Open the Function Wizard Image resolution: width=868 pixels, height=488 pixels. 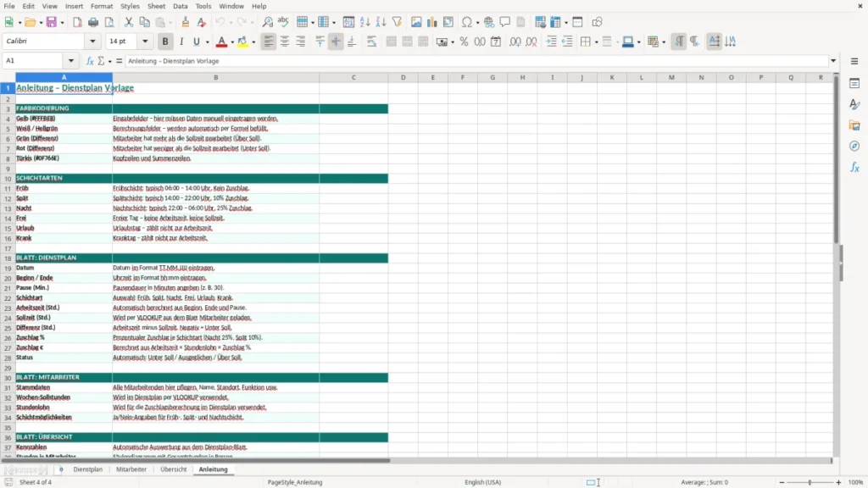(x=90, y=61)
